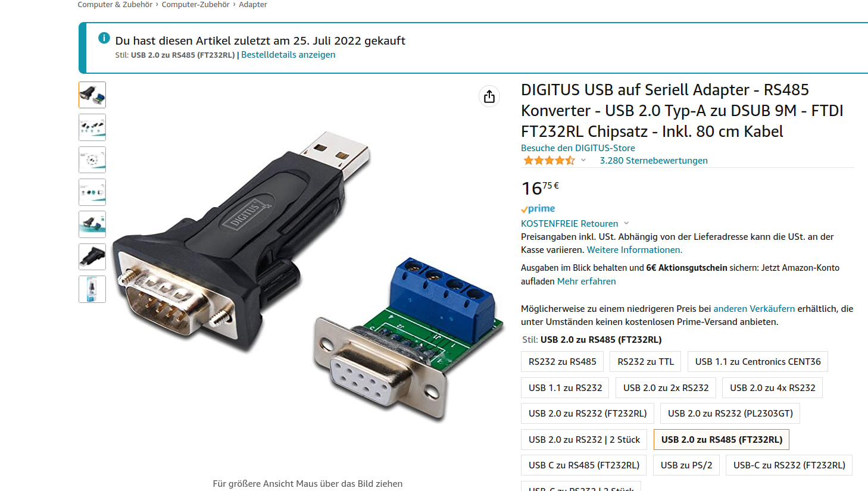Select USB-C zu RS232 (FT232RL) variant
868x491 pixels.
click(x=789, y=465)
